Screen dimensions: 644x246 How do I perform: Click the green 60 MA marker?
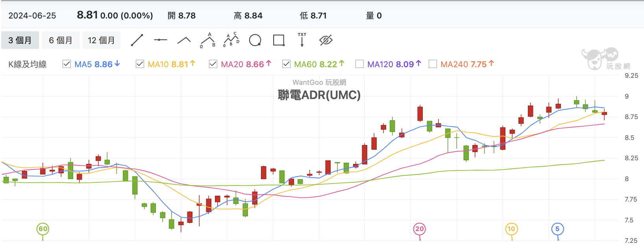(x=43, y=229)
